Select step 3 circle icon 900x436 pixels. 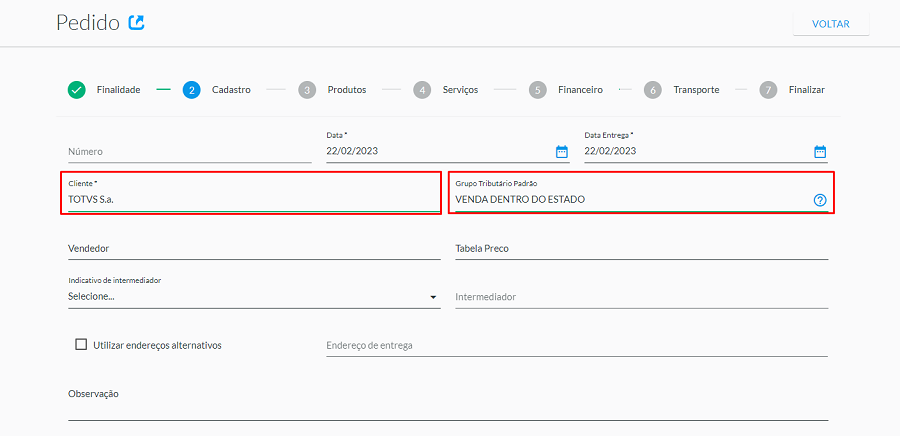[x=307, y=90]
